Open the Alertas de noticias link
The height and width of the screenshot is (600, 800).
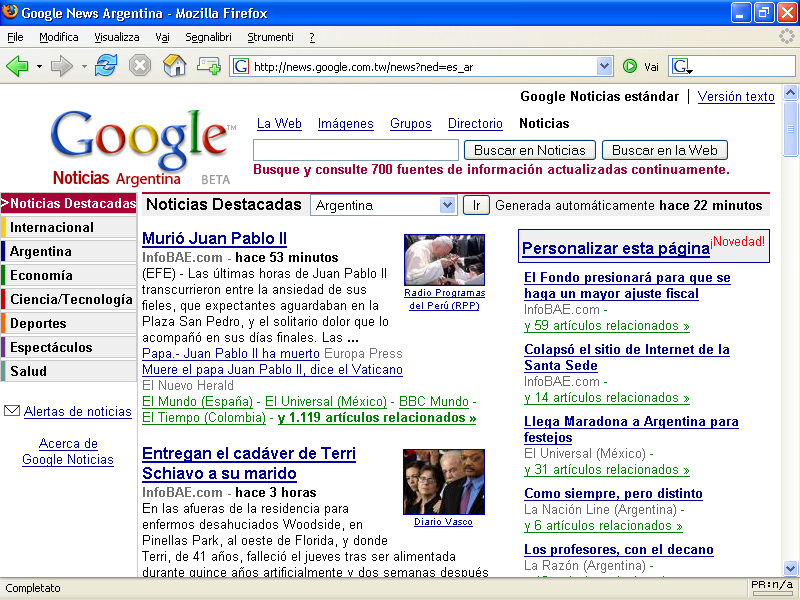coord(78,411)
